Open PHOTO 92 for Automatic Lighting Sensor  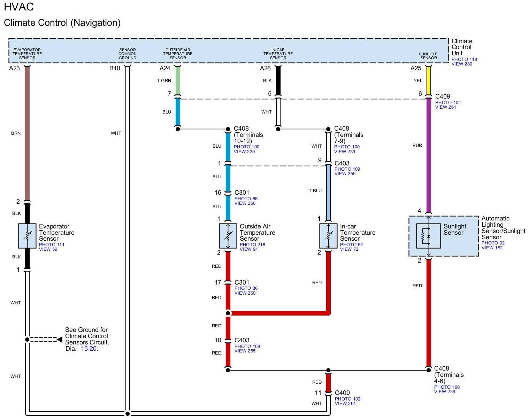pyautogui.click(x=493, y=243)
